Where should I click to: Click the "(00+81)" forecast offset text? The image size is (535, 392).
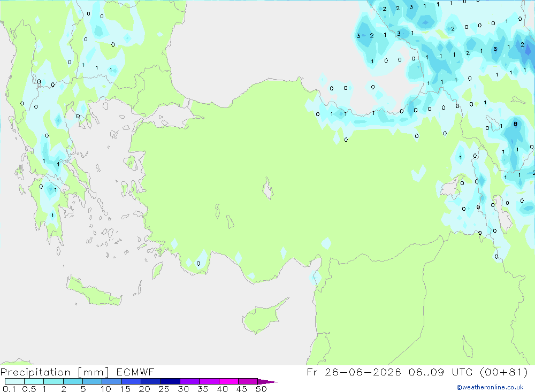coord(503,372)
